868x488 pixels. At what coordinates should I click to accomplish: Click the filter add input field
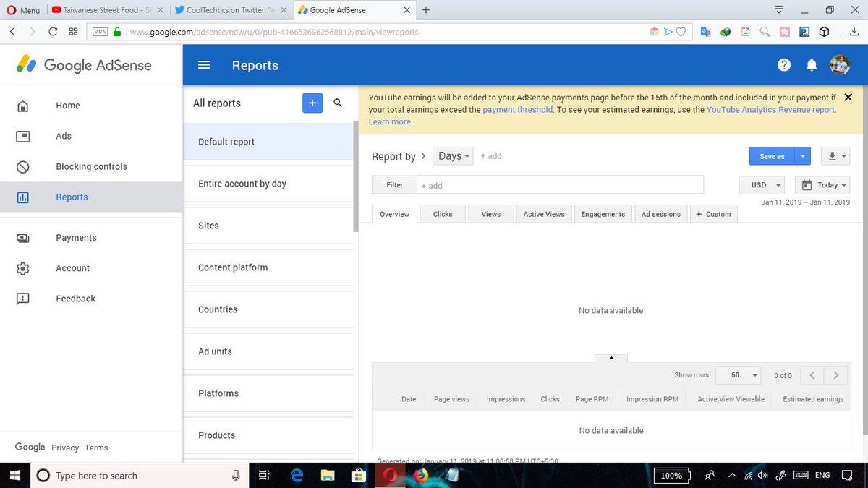click(561, 185)
